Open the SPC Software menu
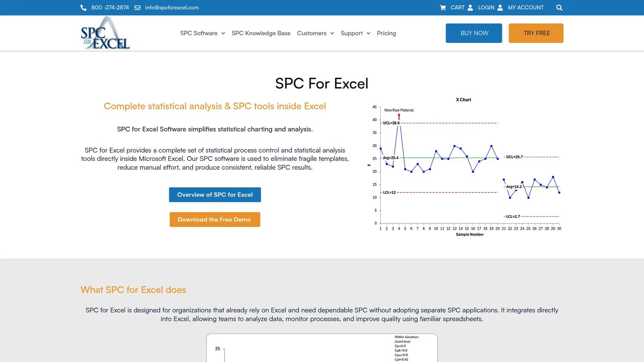Image resolution: width=644 pixels, height=362 pixels. click(199, 33)
